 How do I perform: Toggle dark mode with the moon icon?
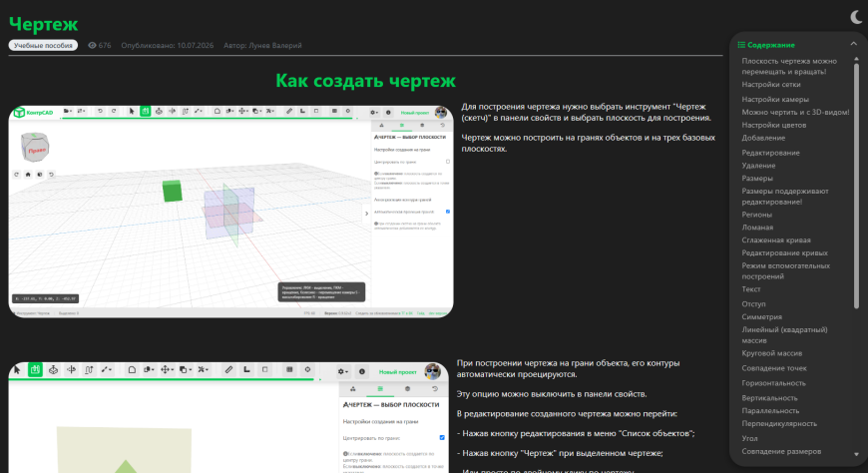point(856,17)
